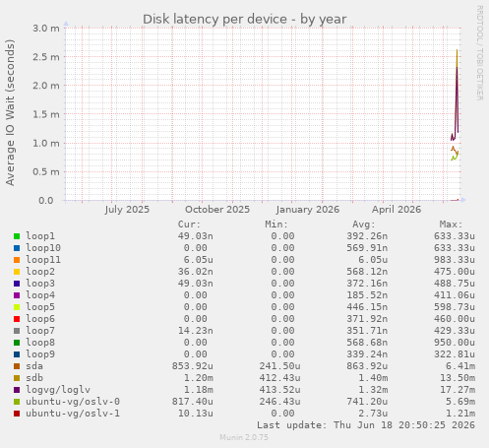Click the 'January 2026' x-axis label

[308, 210]
